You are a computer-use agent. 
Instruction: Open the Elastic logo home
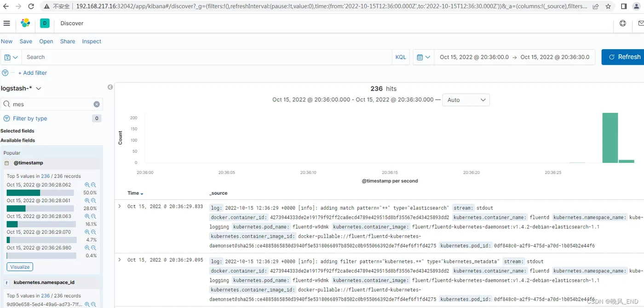coord(25,23)
